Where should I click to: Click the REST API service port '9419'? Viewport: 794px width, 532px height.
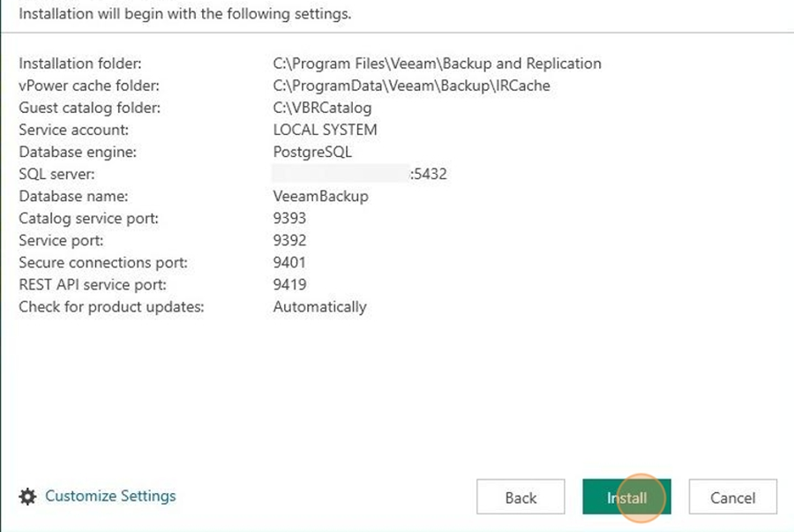point(289,285)
